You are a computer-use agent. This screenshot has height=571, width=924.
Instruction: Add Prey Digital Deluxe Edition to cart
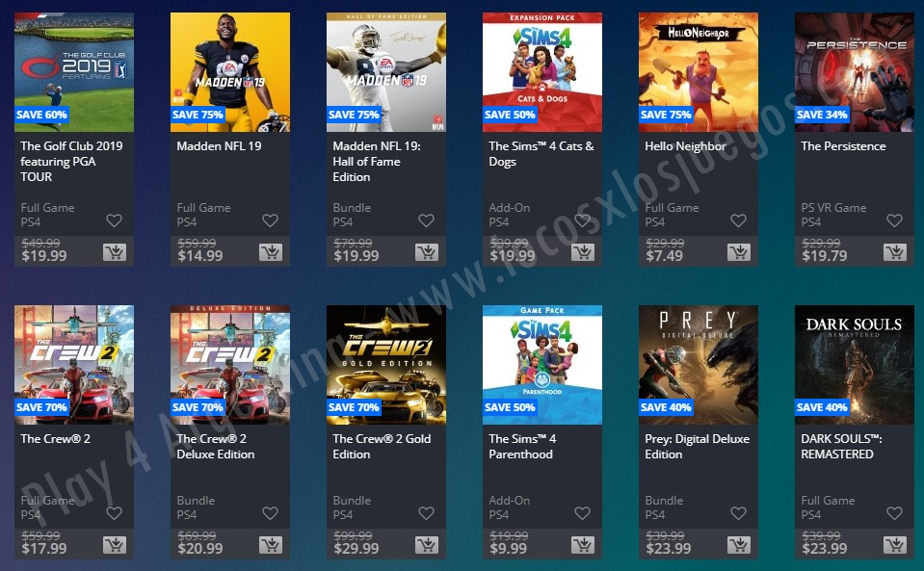click(x=738, y=545)
